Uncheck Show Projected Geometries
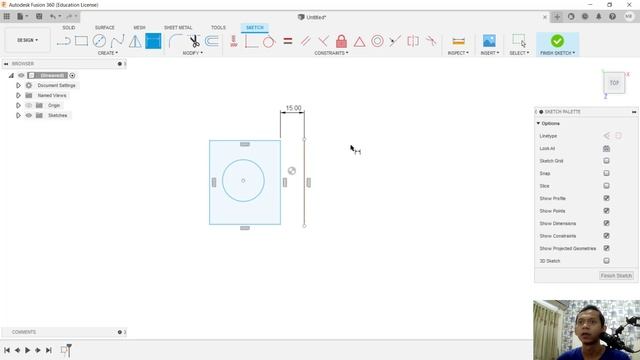Viewport: 640px width, 360px height. (606, 248)
